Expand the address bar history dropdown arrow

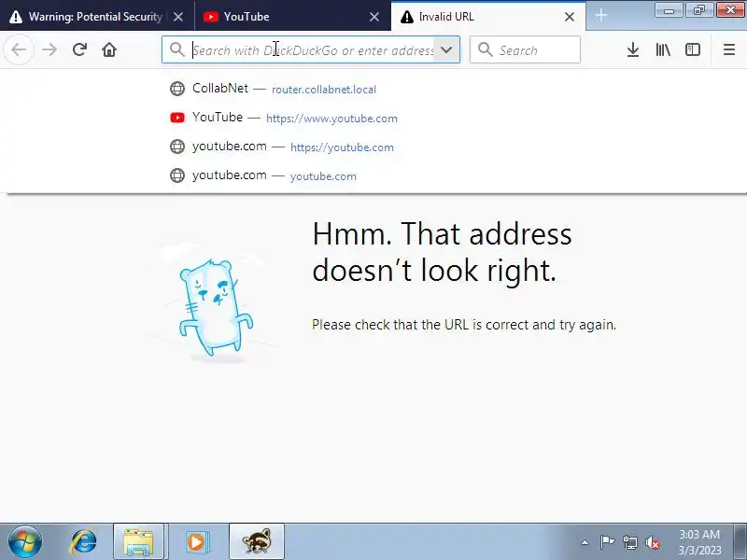click(446, 49)
